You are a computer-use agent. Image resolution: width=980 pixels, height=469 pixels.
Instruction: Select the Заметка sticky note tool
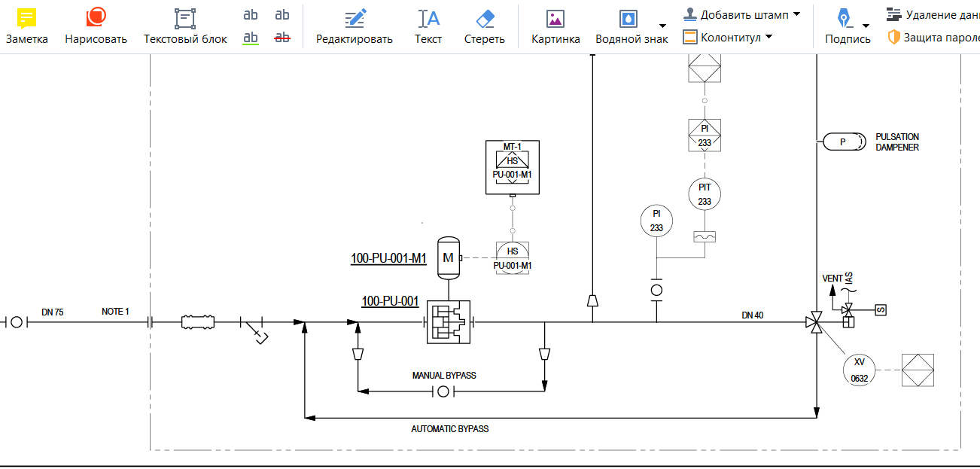click(x=27, y=26)
